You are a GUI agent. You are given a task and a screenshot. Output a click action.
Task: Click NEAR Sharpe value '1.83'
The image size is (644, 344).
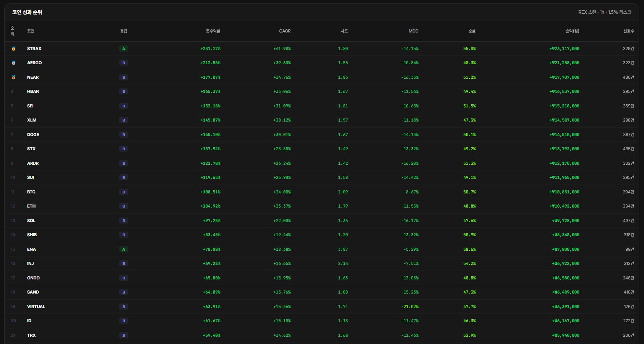(343, 77)
